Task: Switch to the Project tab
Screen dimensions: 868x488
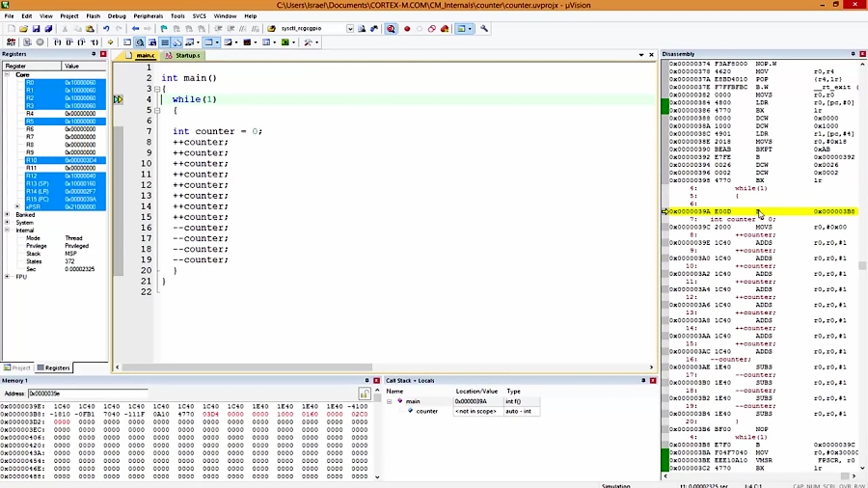Action: [18, 367]
